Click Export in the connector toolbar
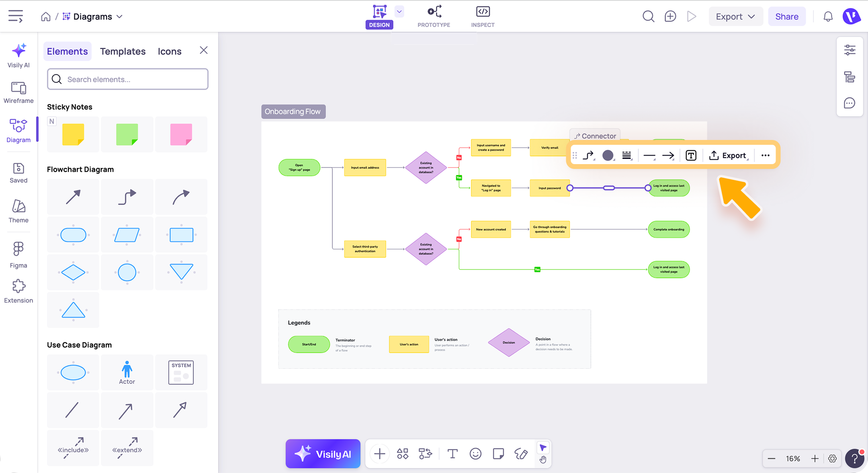The width and height of the screenshot is (868, 473). 728,155
